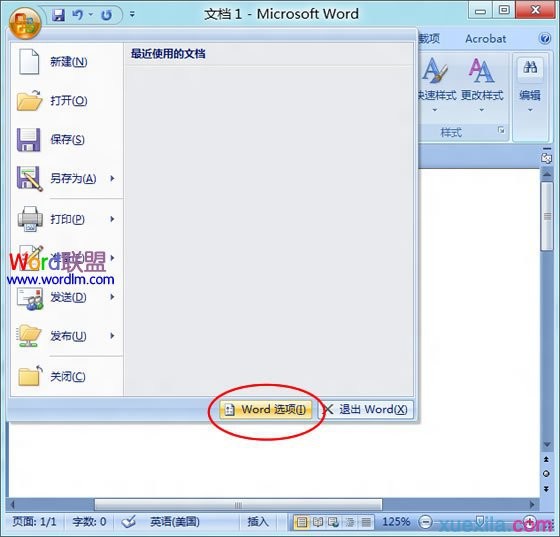
Task: Click Exit Word (退出 Word) button
Action: point(366,409)
